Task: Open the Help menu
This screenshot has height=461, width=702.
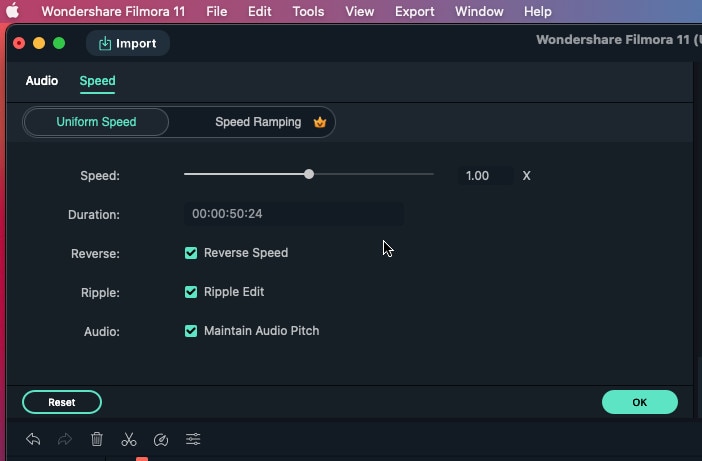Action: (538, 11)
